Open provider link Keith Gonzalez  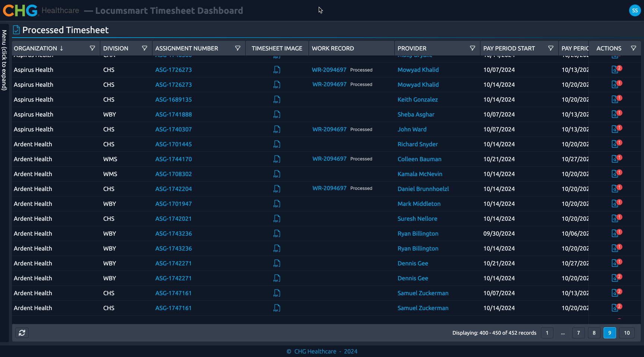click(418, 100)
